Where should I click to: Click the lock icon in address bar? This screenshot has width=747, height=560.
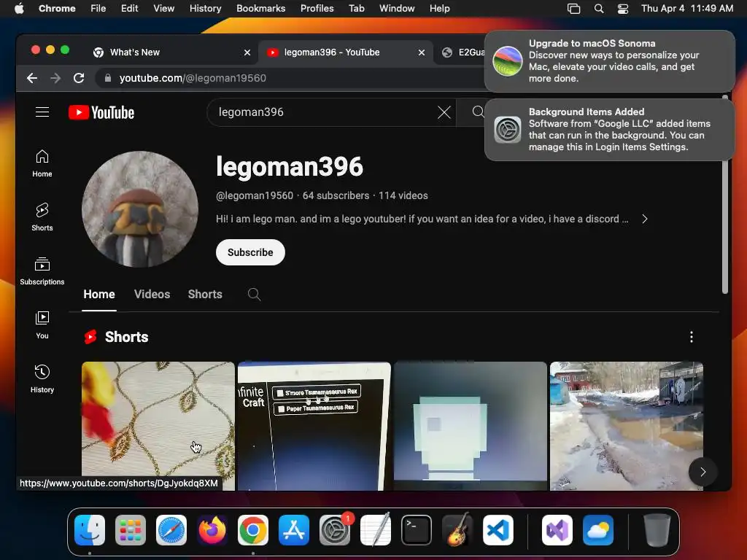[x=108, y=78]
